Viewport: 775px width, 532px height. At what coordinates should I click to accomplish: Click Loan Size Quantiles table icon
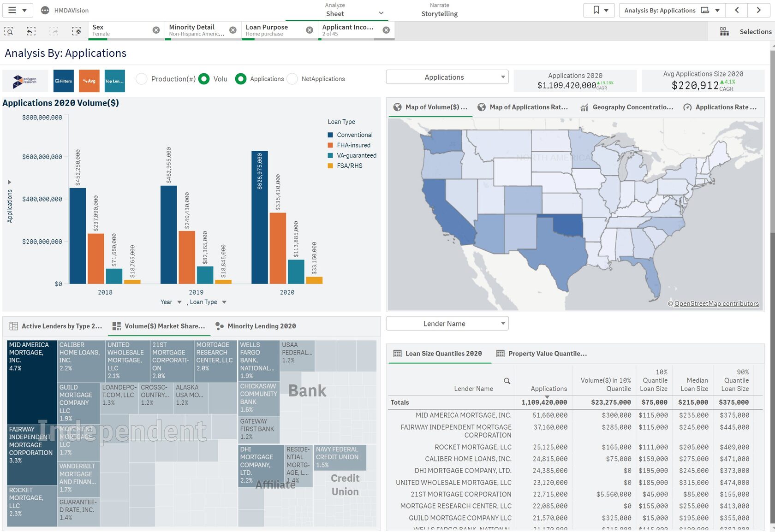click(x=397, y=354)
